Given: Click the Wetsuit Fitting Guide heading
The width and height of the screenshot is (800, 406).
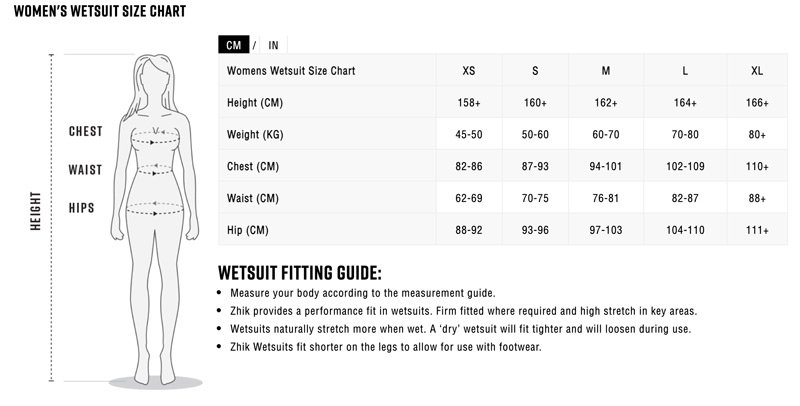Looking at the screenshot, I should (x=300, y=272).
